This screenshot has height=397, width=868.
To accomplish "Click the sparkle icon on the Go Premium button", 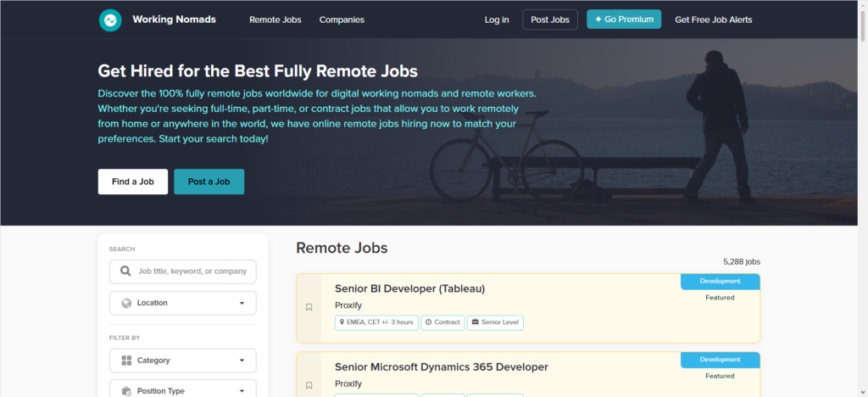I will pyautogui.click(x=598, y=20).
